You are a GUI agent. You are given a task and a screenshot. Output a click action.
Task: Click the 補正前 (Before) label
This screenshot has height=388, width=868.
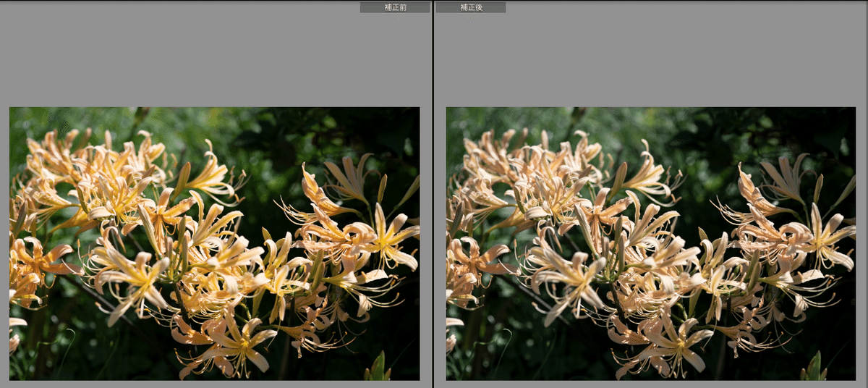click(395, 7)
